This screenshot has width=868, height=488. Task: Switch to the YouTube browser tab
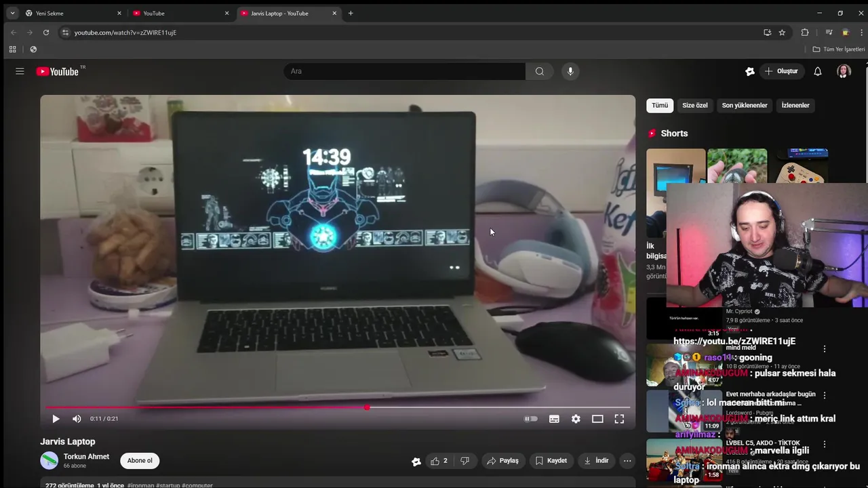tap(181, 13)
